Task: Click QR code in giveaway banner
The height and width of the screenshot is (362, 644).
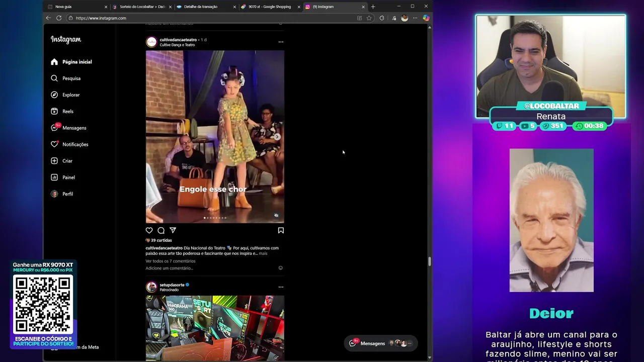Action: 43,304
